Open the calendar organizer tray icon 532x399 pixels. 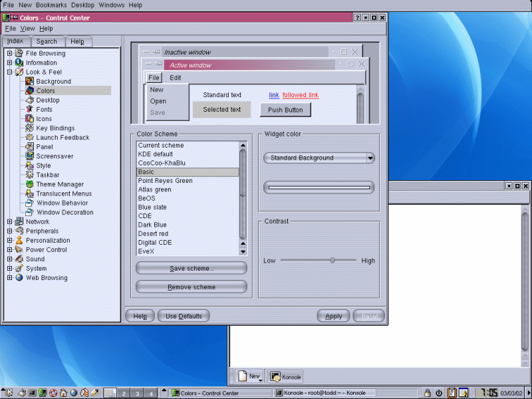point(464,393)
